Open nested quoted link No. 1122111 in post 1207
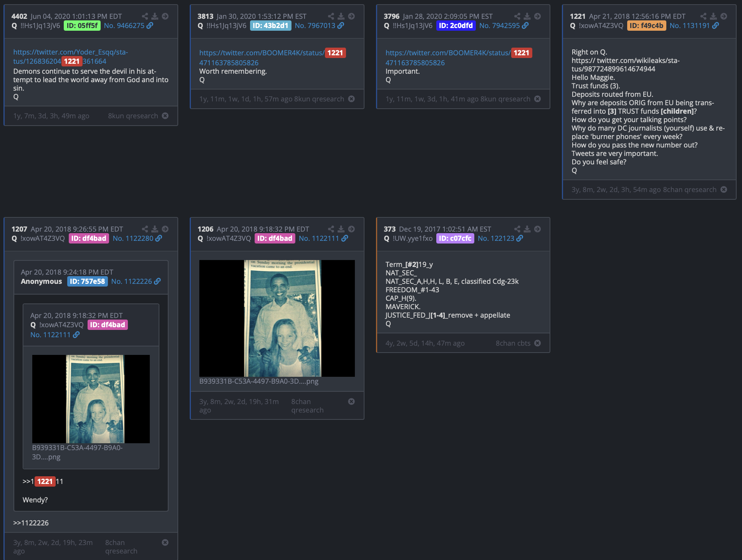 pos(50,335)
